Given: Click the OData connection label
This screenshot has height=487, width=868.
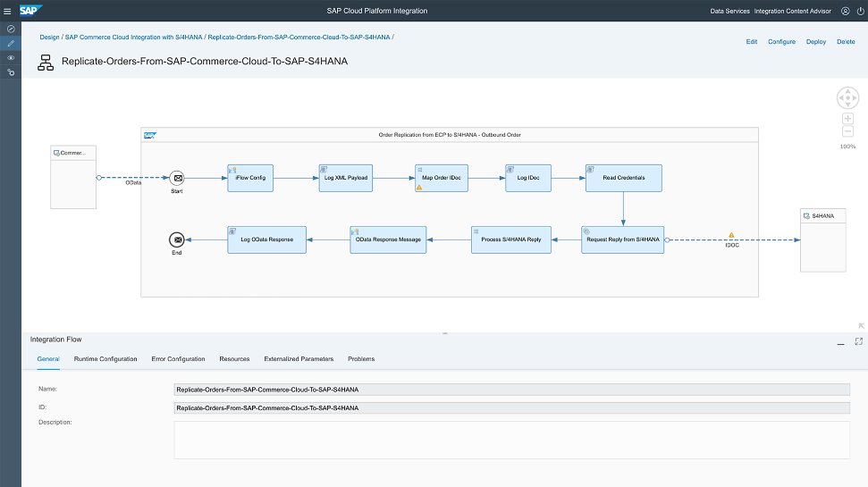Looking at the screenshot, I should (133, 182).
